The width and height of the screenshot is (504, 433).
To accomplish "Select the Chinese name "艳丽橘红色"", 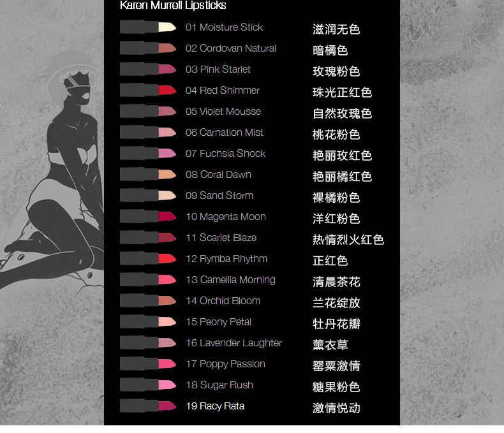I will (x=343, y=177).
